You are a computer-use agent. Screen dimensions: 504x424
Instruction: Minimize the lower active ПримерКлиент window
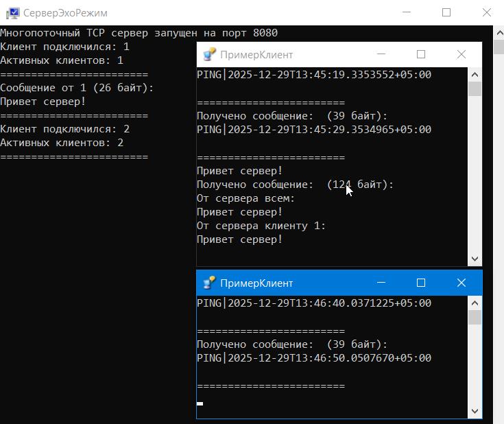click(x=381, y=283)
